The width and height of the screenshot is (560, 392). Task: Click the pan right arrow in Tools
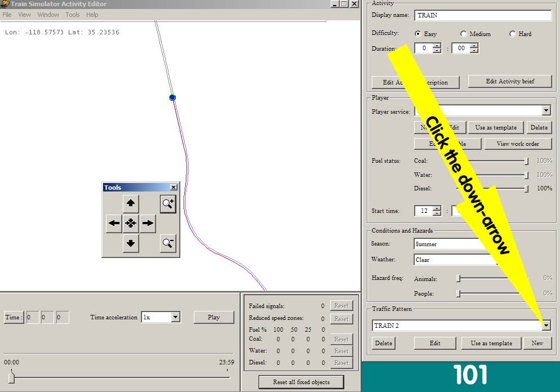148,224
